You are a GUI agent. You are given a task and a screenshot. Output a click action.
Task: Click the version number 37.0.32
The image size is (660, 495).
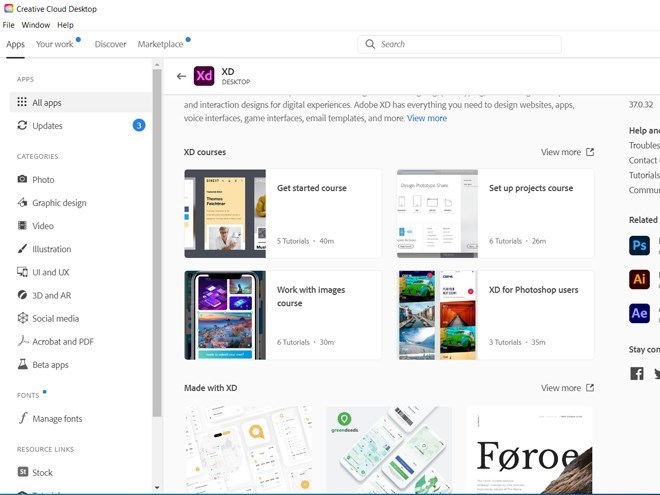click(641, 105)
